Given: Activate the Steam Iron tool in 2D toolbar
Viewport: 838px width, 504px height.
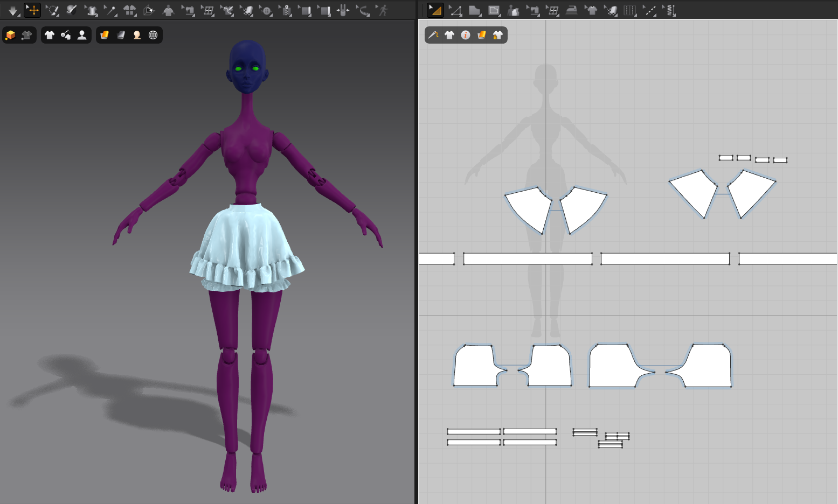Looking at the screenshot, I should point(571,9).
